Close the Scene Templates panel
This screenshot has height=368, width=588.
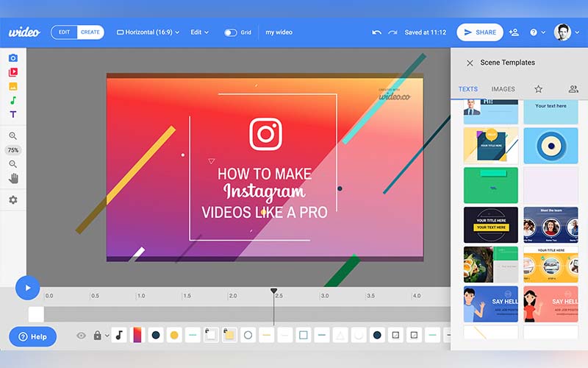pos(470,63)
